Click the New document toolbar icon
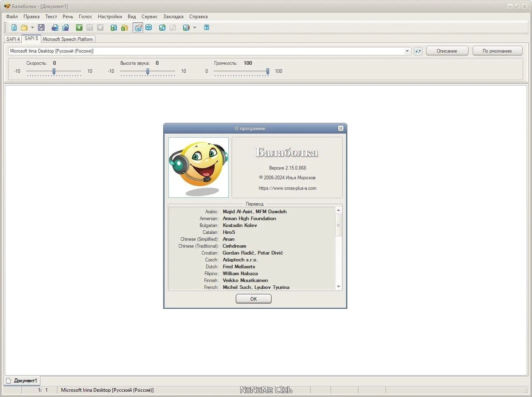Screen dimensions: 532x397 click(x=14, y=28)
